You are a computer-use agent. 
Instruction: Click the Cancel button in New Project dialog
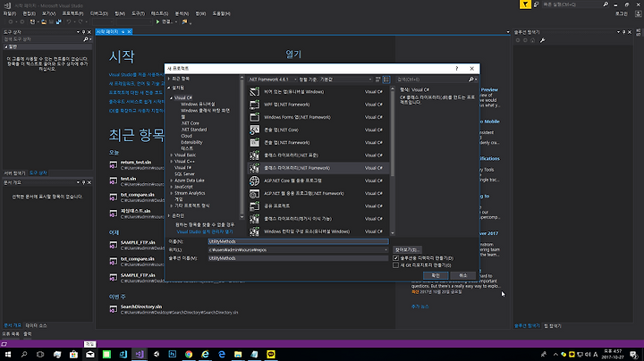click(463, 276)
